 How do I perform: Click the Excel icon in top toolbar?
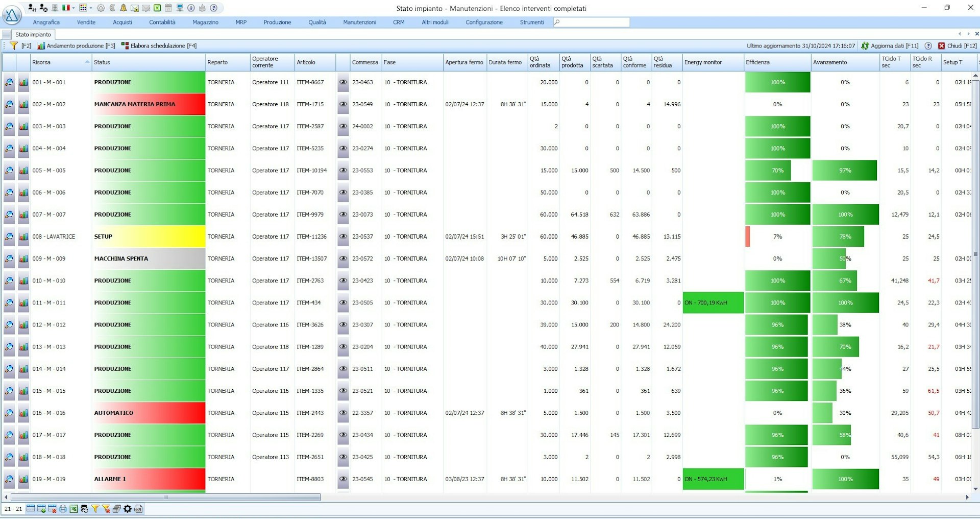click(157, 8)
